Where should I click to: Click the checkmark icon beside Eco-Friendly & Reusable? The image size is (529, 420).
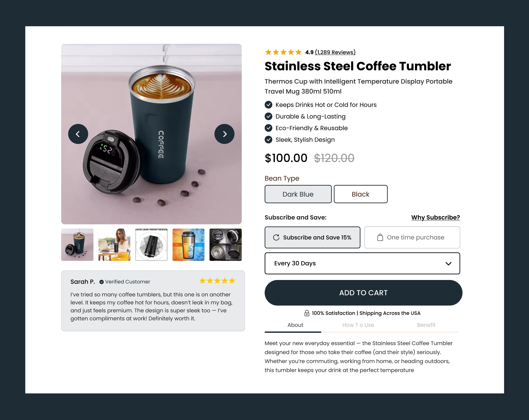point(268,128)
